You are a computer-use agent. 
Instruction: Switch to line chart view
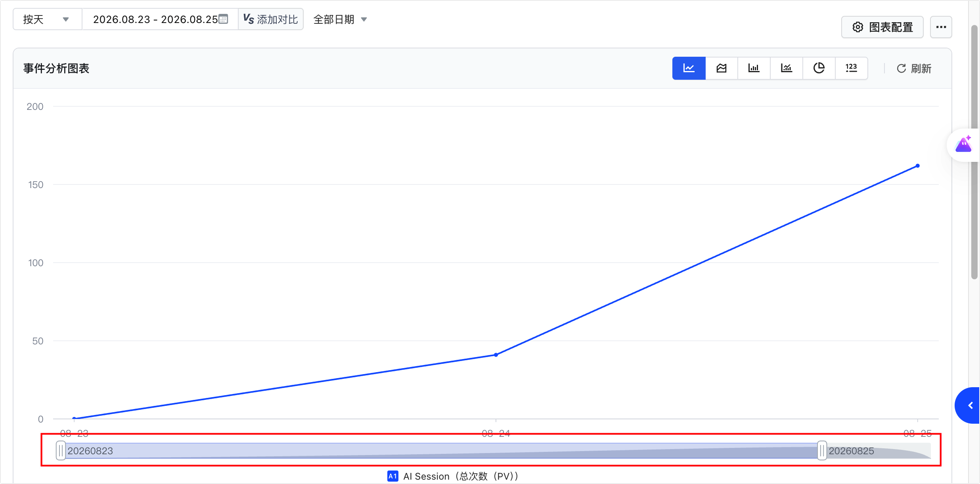coord(689,68)
